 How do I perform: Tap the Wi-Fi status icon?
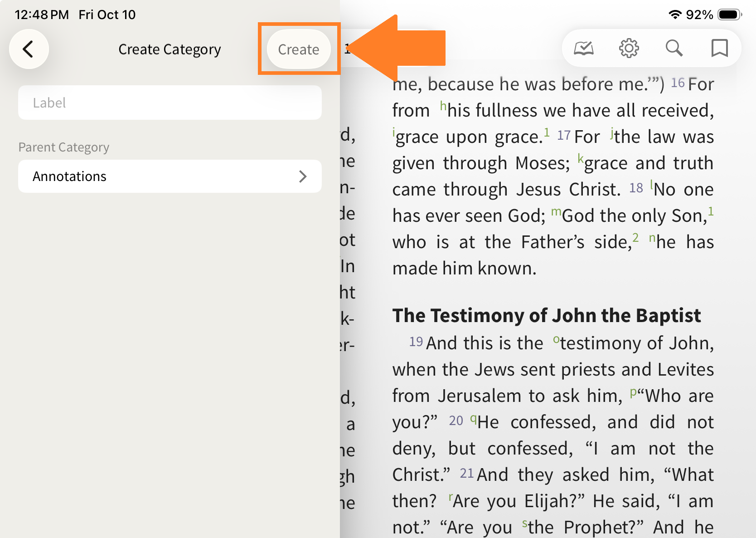tap(675, 15)
